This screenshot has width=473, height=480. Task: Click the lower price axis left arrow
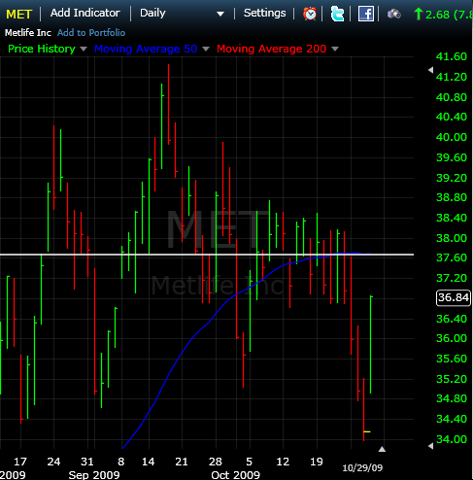tap(431, 446)
